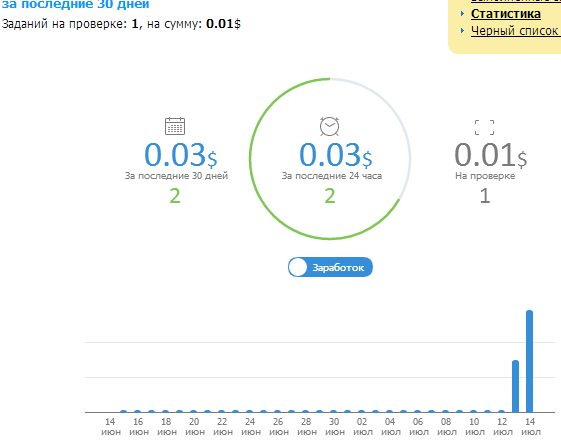Viewport: 561px width, 442px height.
Task: Click the arrow bullet beside Статистика
Action: click(462, 14)
